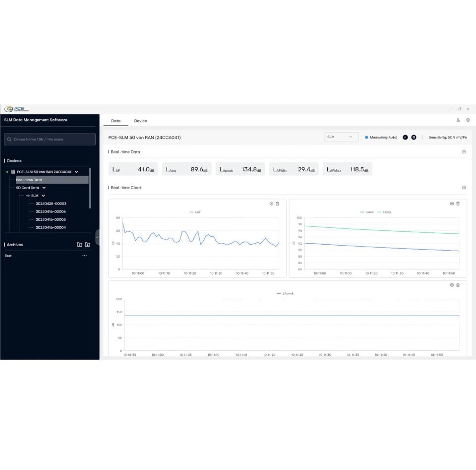Collapse the SD Card Data node
Viewport: 476px width, 470px height.
click(x=44, y=188)
